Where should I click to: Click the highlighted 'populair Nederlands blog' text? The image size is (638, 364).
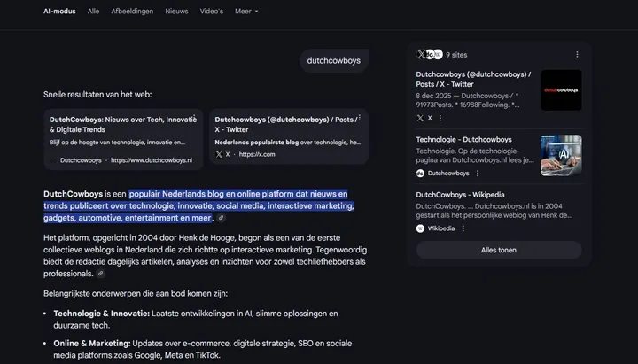pyautogui.click(x=175, y=194)
